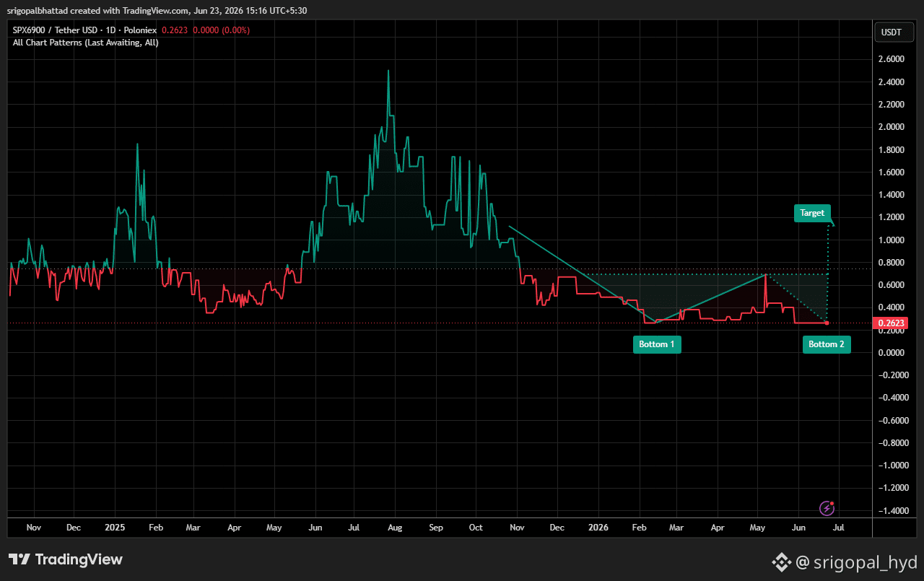Select the 1.4000 price level label
Viewport: 924px width, 581px height.
(892, 195)
